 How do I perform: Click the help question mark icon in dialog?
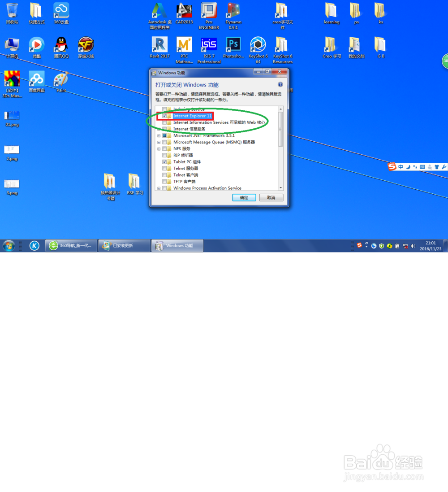click(280, 84)
